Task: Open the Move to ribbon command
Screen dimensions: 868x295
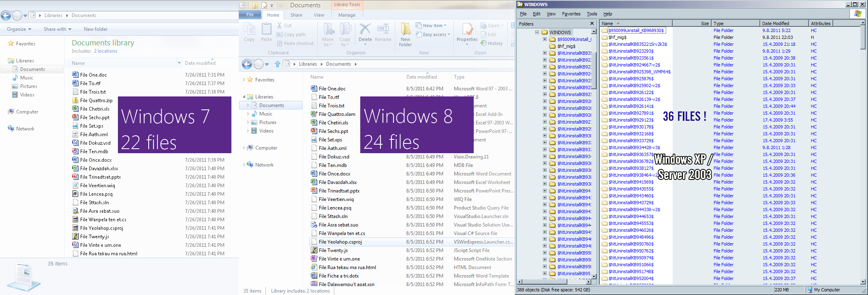Action: coord(328,34)
